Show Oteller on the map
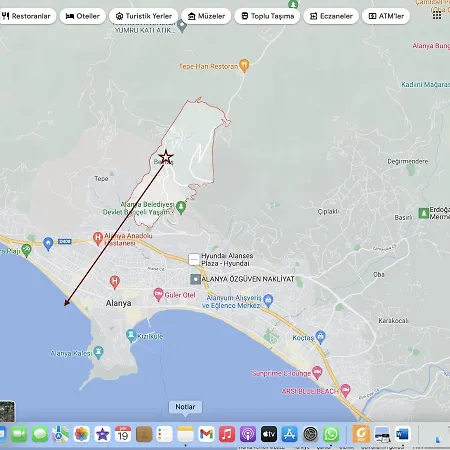 pos(83,16)
